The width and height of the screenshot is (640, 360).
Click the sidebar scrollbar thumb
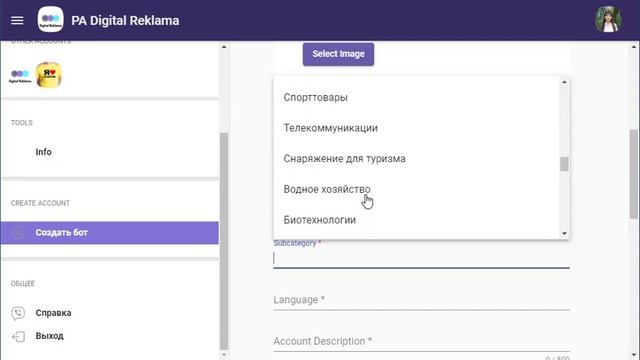(224, 241)
